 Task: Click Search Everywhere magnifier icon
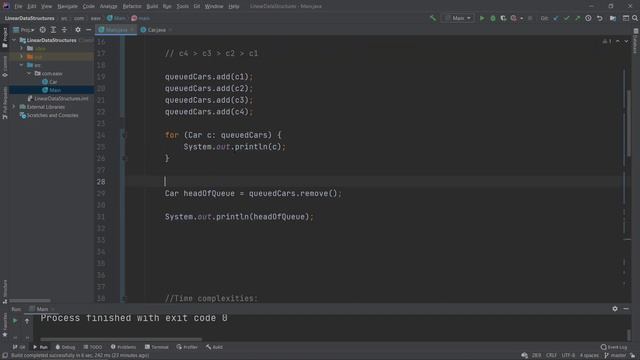click(635, 18)
